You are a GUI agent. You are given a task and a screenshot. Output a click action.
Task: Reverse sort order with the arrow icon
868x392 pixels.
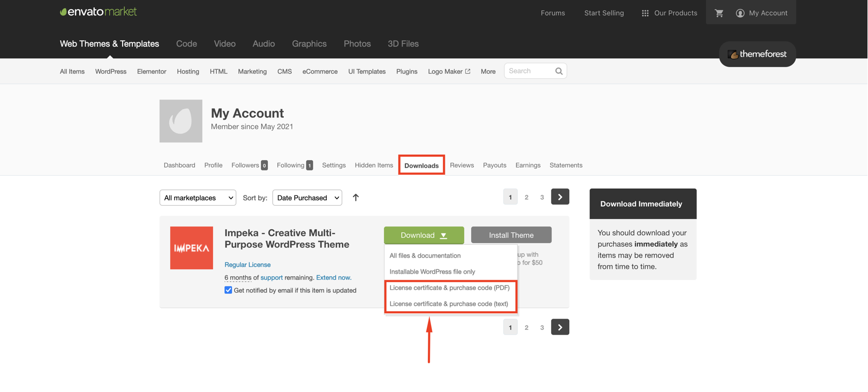point(356,198)
